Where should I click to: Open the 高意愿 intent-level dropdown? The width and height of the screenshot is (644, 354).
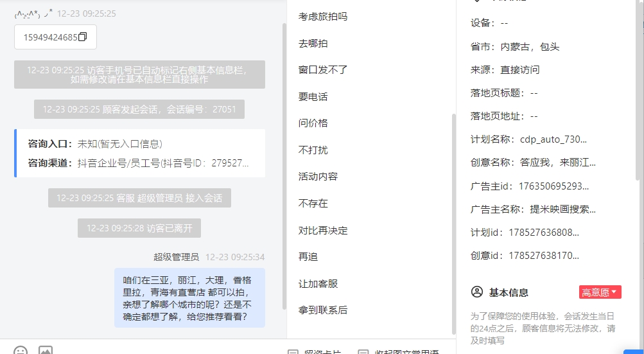[x=600, y=292]
